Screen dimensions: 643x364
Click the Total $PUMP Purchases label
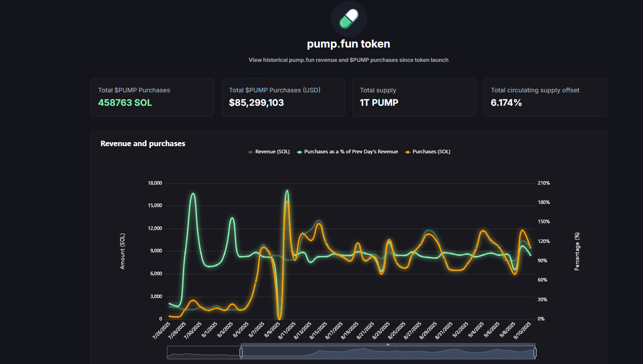point(134,90)
